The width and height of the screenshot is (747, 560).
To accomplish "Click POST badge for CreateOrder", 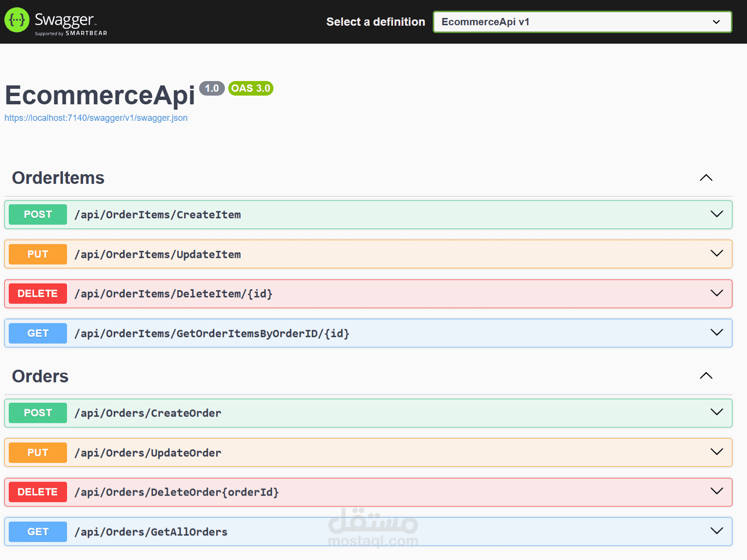I will click(38, 413).
